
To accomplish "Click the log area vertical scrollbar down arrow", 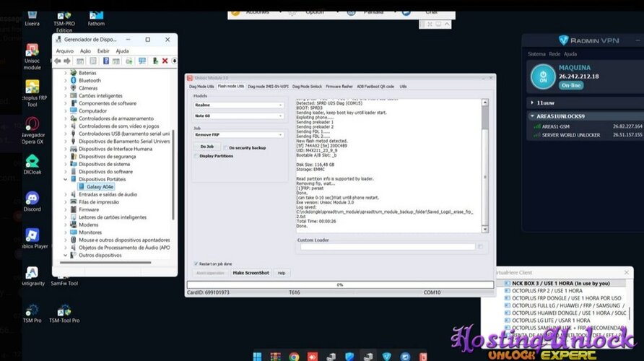I will 485,229.
